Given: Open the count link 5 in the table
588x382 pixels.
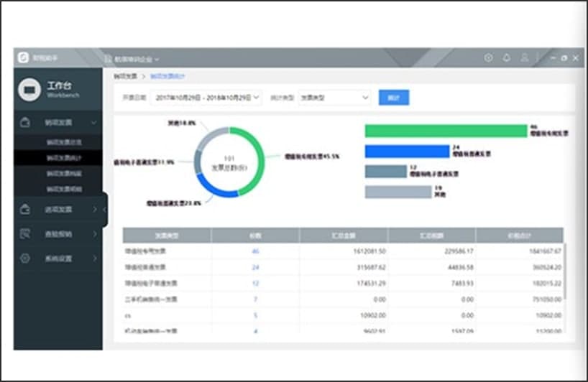Looking at the screenshot, I should point(255,315).
